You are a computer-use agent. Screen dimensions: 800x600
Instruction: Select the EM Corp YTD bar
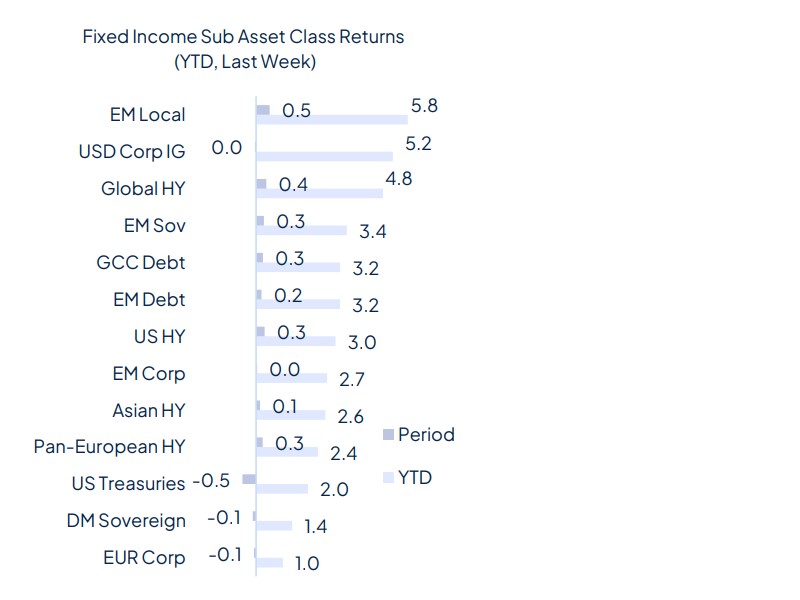coord(292,378)
